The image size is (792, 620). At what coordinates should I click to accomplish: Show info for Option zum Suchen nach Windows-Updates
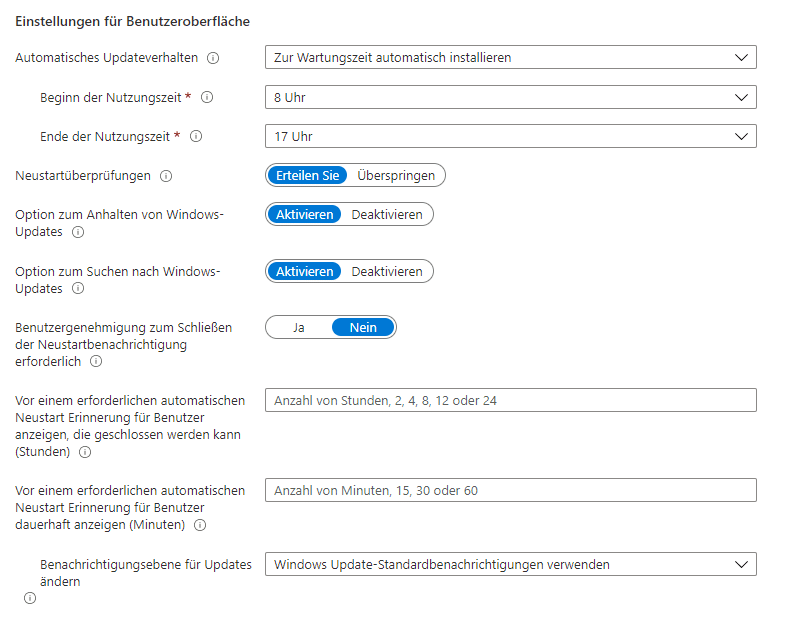[78, 289]
